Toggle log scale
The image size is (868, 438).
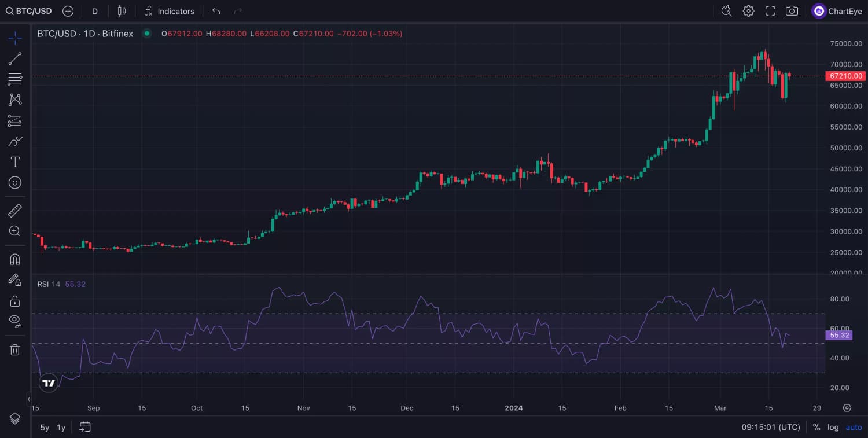[x=833, y=428]
